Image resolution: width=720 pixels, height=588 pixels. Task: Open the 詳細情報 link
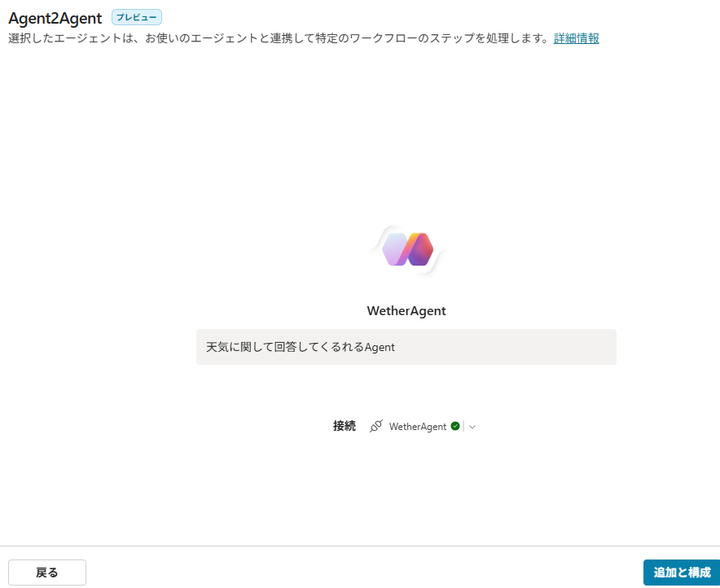[576, 37]
